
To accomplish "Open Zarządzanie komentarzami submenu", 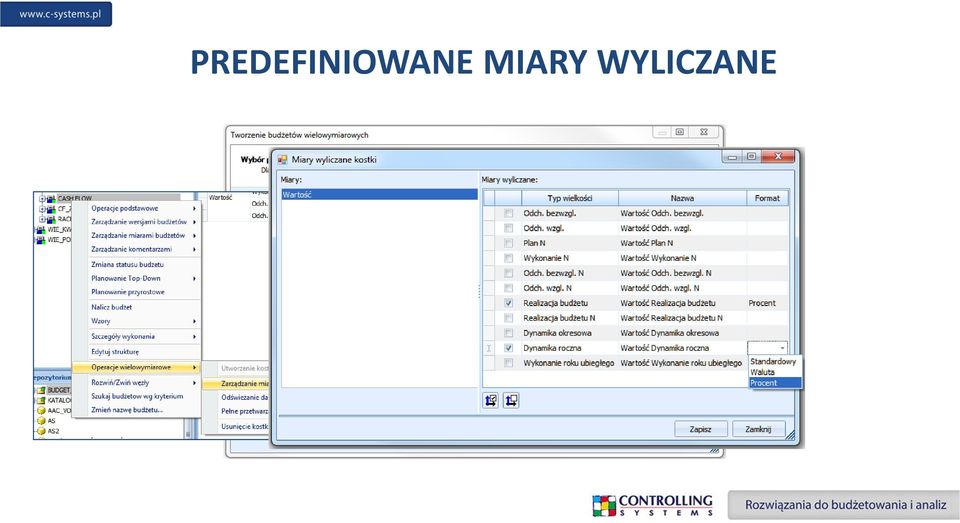I will click(x=137, y=249).
